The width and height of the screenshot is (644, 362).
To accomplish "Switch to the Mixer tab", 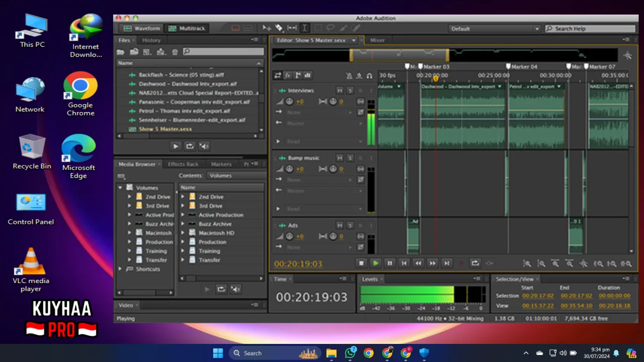I will pyautogui.click(x=377, y=40).
